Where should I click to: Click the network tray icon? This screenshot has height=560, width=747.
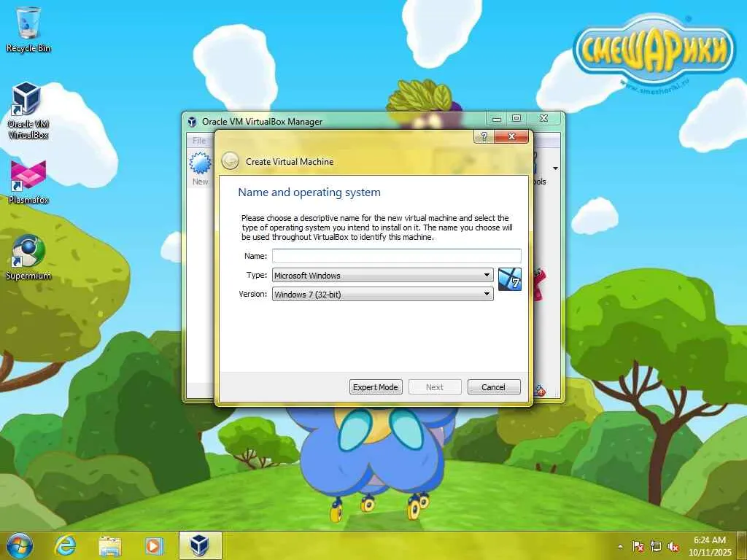[x=656, y=547]
